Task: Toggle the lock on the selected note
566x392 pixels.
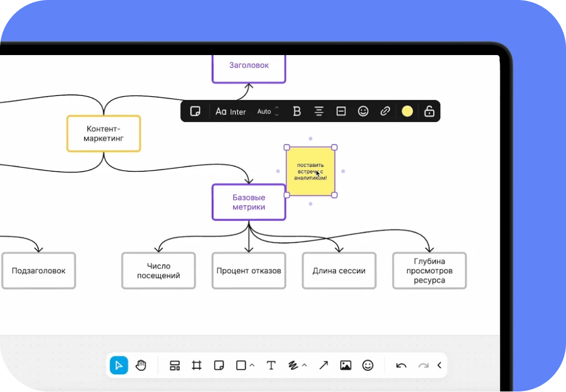Action: pyautogui.click(x=429, y=111)
